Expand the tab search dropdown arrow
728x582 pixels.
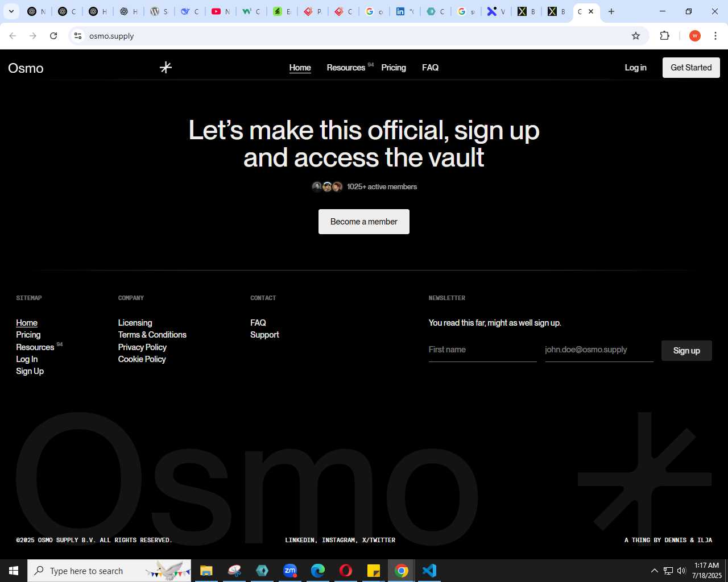11,11
